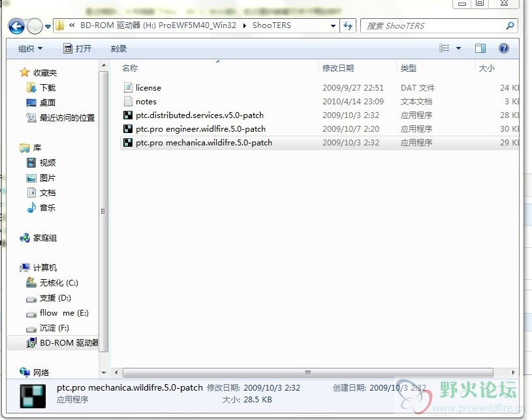Select ptc.pro engineer.widlfire.5.0-patch application icon

click(127, 129)
